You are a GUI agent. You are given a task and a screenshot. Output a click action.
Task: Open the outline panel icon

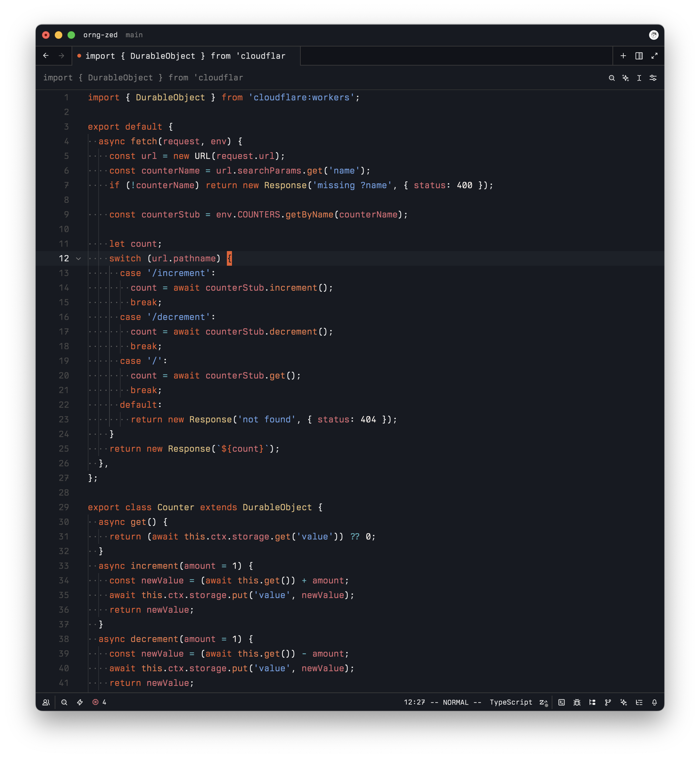[x=640, y=702]
